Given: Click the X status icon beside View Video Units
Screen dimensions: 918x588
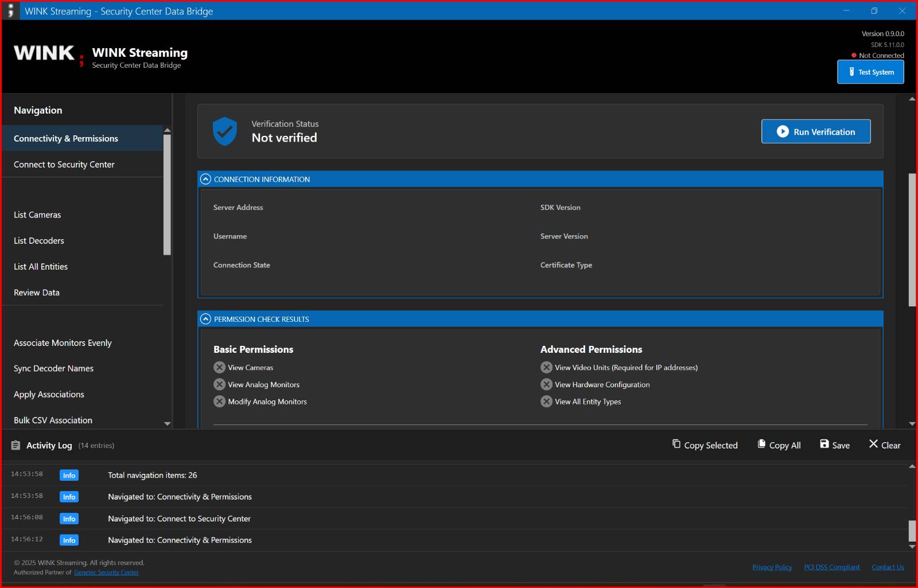Looking at the screenshot, I should click(x=546, y=367).
